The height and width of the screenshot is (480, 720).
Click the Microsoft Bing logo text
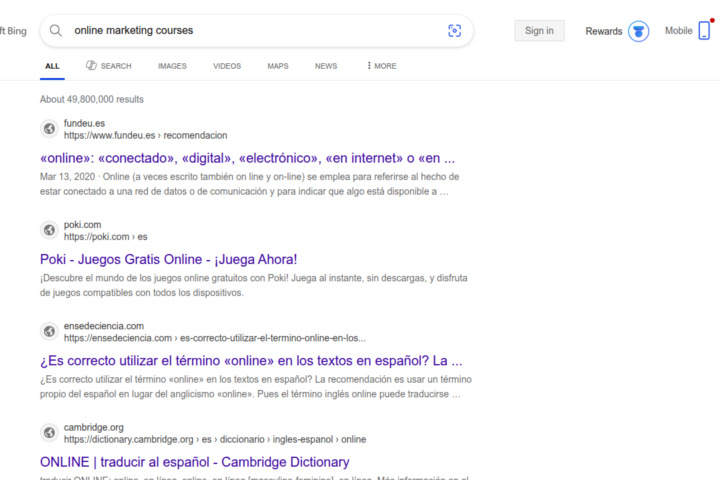13,31
